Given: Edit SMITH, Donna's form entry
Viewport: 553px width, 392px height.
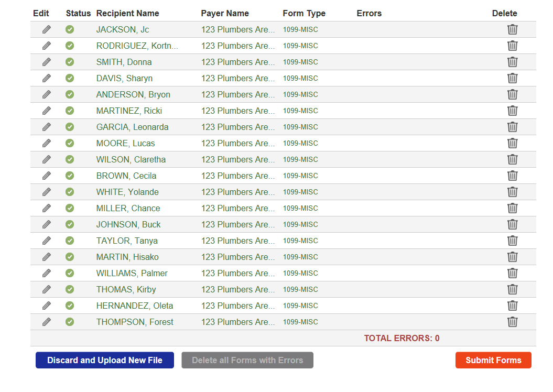Looking at the screenshot, I should [x=47, y=62].
